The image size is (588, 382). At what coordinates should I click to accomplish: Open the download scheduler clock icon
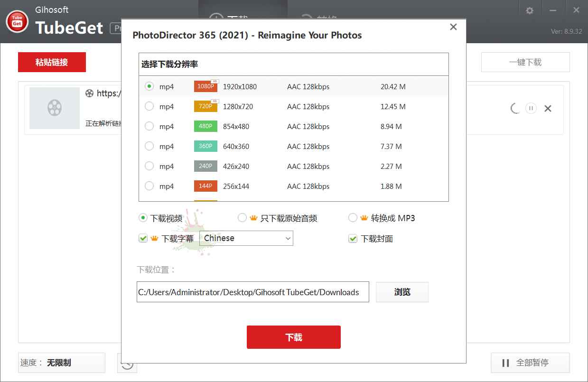pos(127,363)
